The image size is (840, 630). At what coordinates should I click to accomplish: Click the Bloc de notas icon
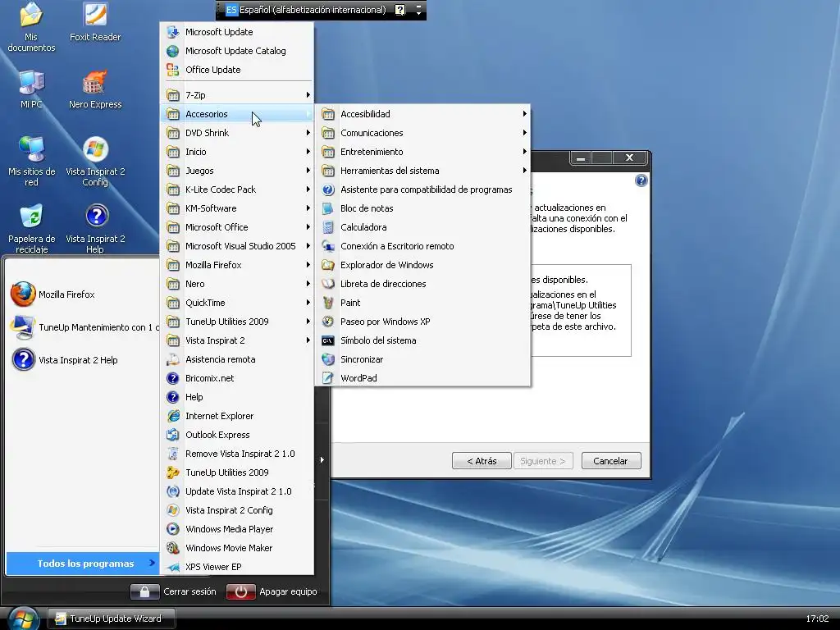(x=328, y=208)
